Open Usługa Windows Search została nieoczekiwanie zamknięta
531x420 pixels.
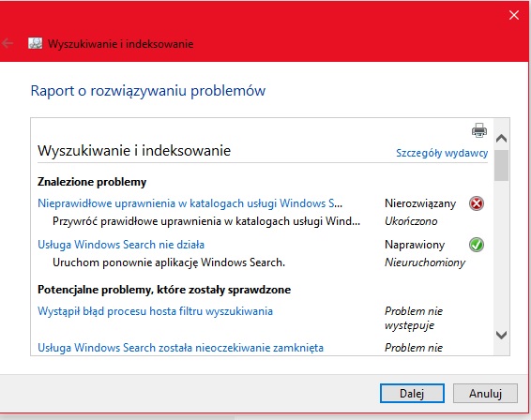click(x=180, y=348)
